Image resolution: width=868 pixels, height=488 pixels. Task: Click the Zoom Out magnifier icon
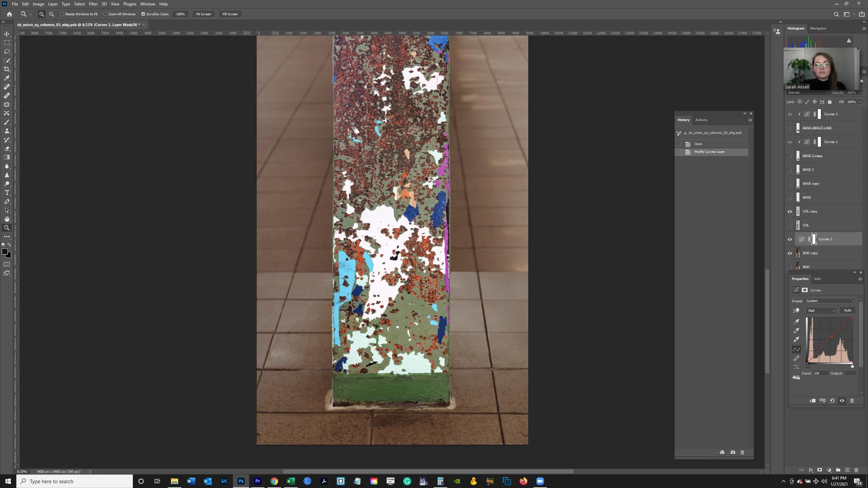tap(52, 14)
